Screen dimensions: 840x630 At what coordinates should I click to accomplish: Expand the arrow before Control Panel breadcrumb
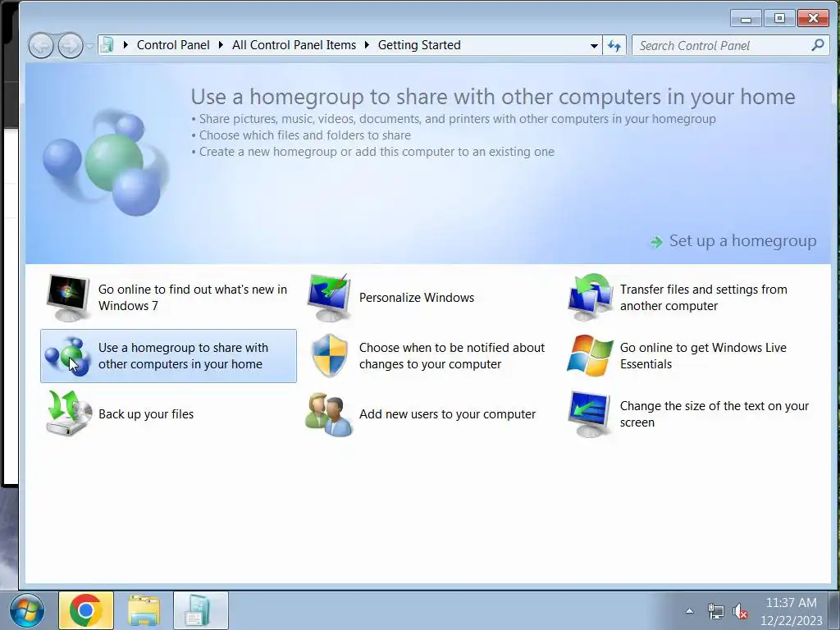pyautogui.click(x=126, y=45)
